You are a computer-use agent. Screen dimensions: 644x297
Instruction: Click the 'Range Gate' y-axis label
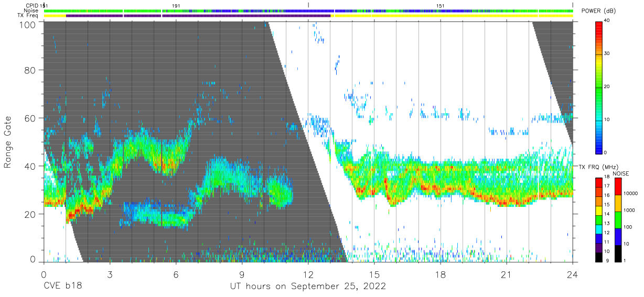[8, 142]
